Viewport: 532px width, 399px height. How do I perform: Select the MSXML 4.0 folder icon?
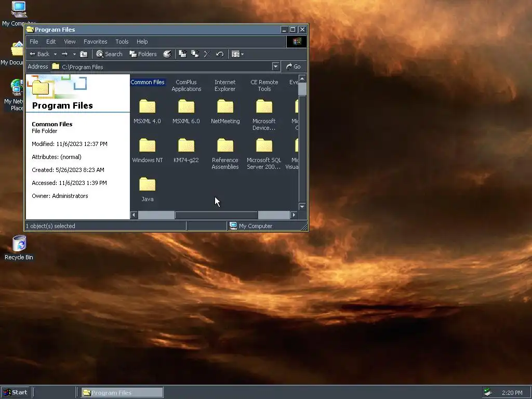pos(147,106)
